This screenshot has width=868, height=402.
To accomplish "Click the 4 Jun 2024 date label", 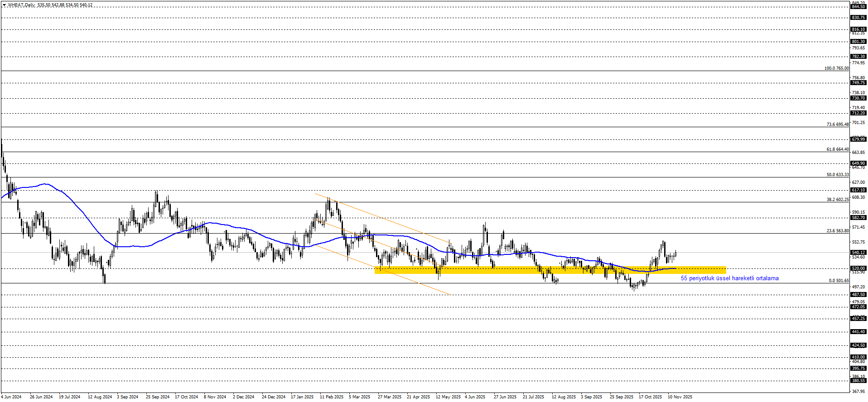I will [11, 397].
